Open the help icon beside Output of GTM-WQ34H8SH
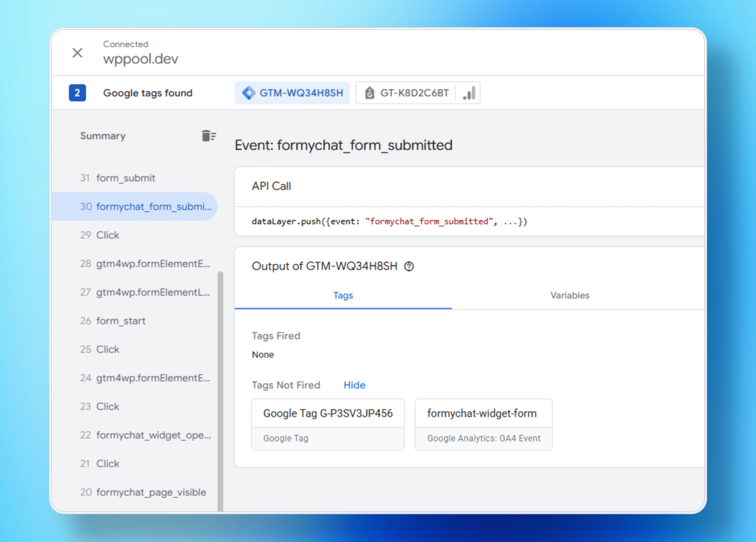Image resolution: width=756 pixels, height=542 pixels. tap(409, 266)
